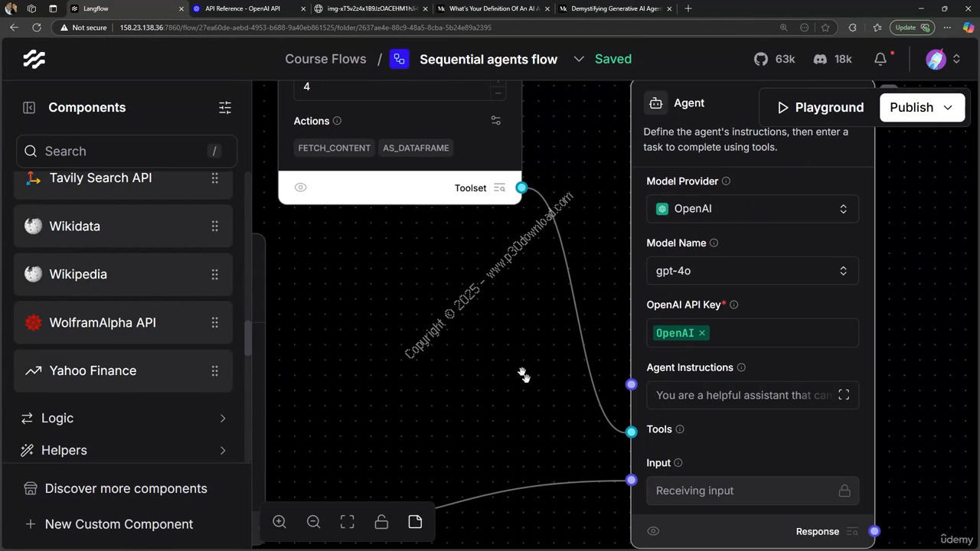Click drag handle for WolframAlpha API
This screenshot has height=551, width=980.
(x=215, y=323)
